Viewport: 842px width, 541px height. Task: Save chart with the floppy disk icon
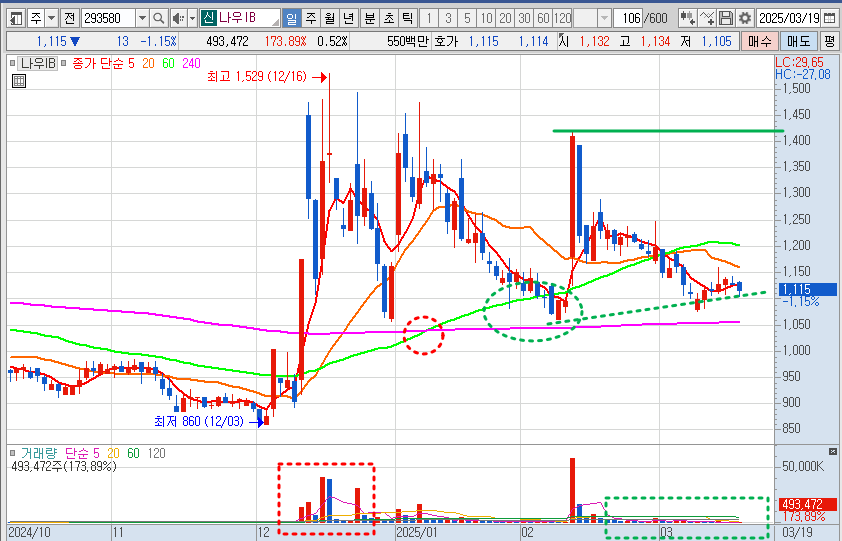(725, 18)
